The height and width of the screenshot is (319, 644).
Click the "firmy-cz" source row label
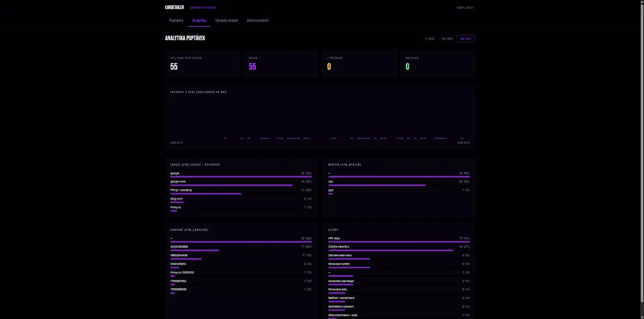pyautogui.click(x=176, y=207)
